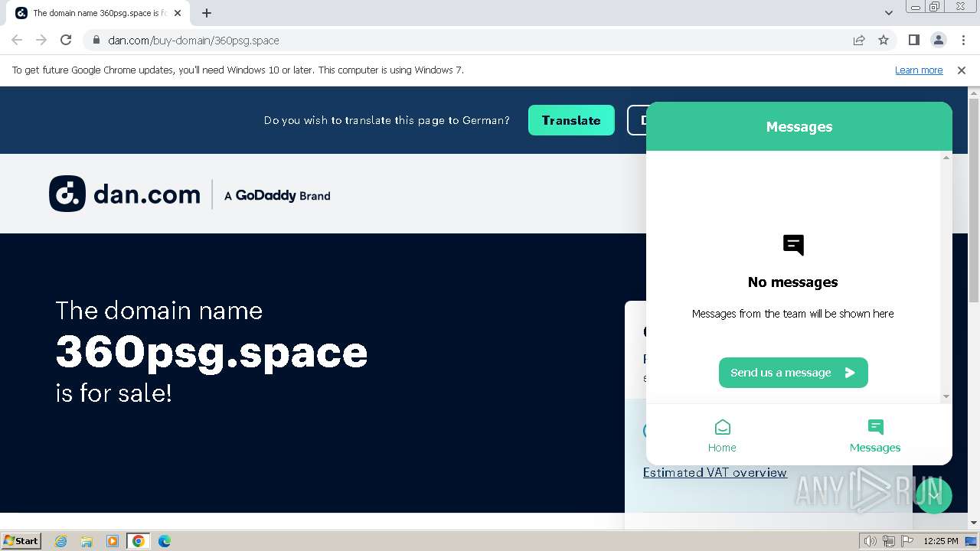This screenshot has height=551, width=980.
Task: Click the round green chat launcher button
Action: point(933,495)
